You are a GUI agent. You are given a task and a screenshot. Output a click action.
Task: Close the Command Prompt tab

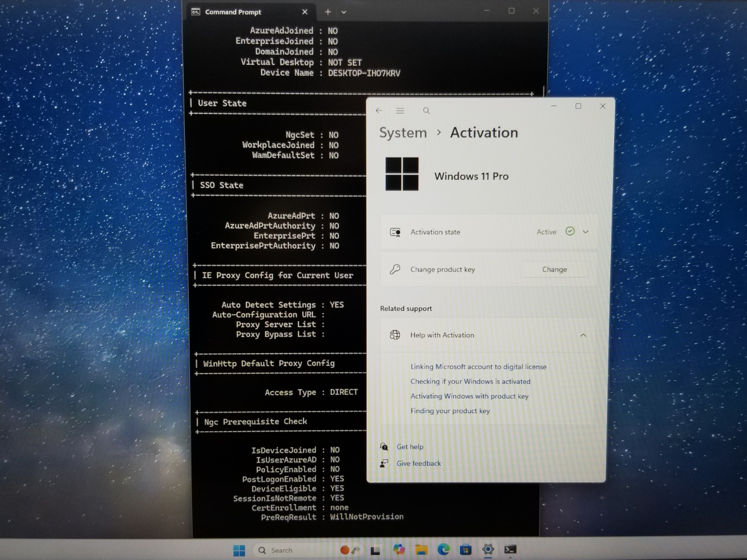click(305, 12)
